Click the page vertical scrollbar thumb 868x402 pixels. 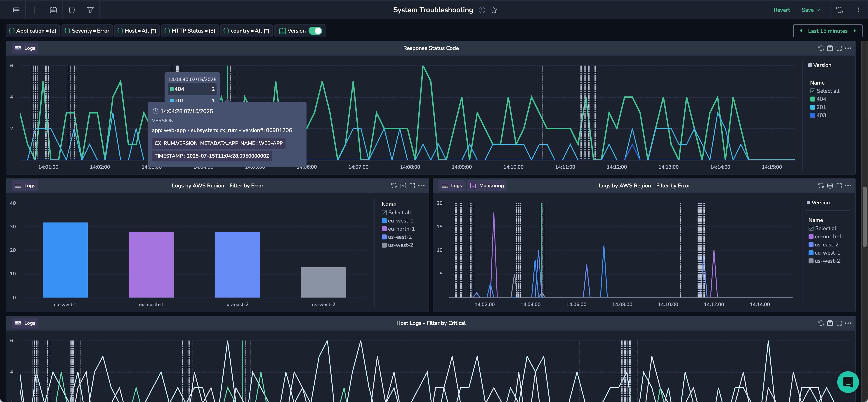click(x=865, y=217)
